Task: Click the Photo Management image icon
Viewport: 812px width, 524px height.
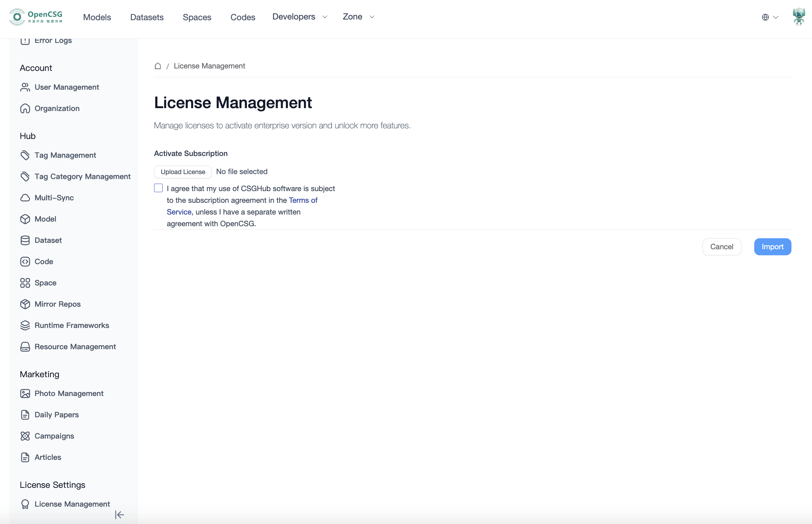Action: (25, 394)
